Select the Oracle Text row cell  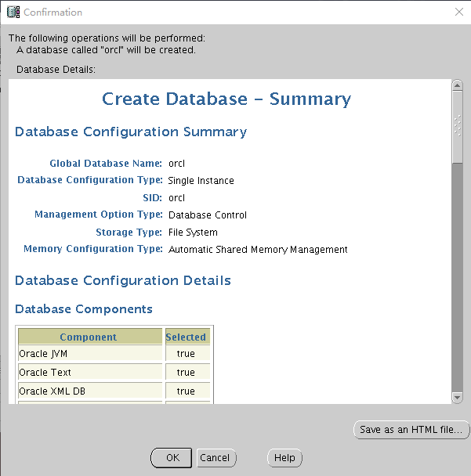tap(90, 372)
